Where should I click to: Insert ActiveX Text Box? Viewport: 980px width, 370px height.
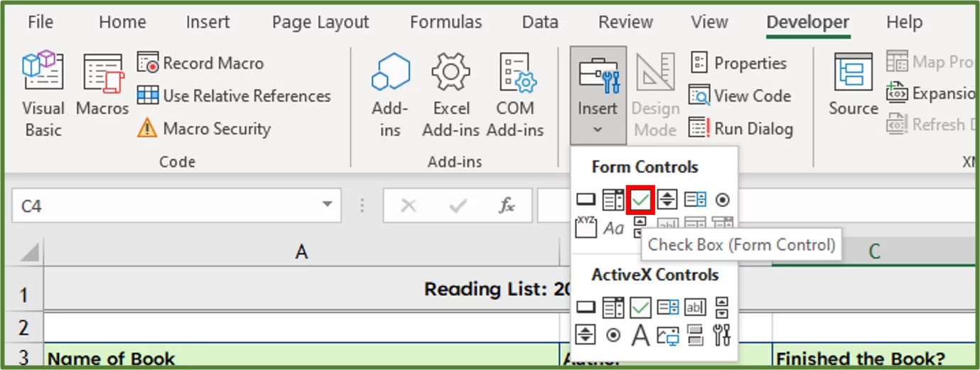695,307
